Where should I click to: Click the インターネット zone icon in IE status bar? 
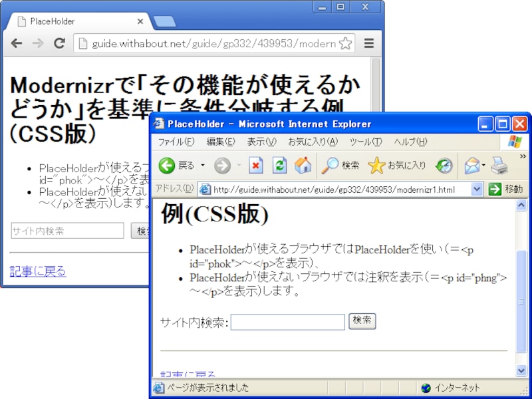coord(425,387)
